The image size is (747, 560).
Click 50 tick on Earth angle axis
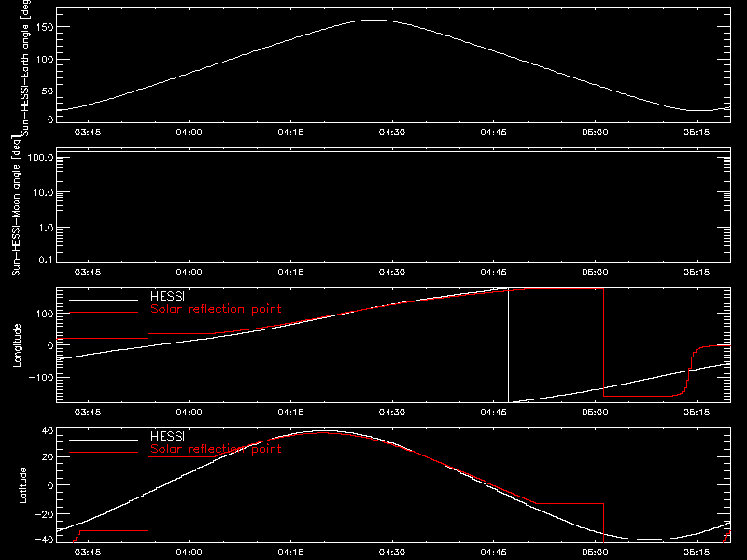[x=48, y=91]
